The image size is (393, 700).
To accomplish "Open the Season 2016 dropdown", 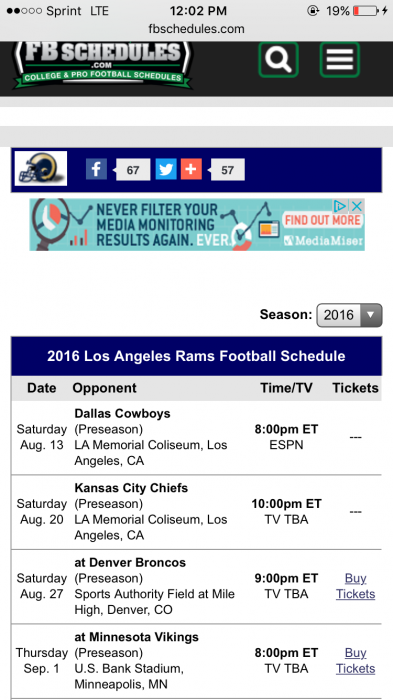I will (349, 315).
